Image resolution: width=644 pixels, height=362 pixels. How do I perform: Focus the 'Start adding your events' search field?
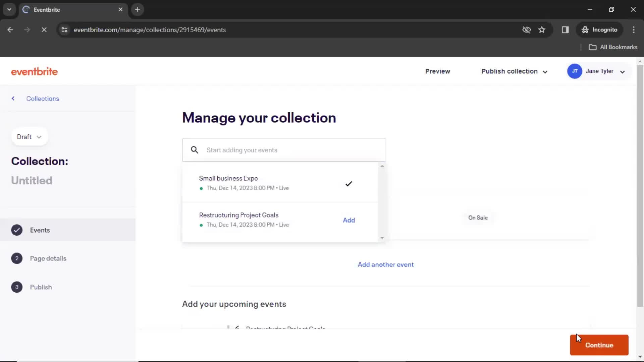pyautogui.click(x=284, y=150)
